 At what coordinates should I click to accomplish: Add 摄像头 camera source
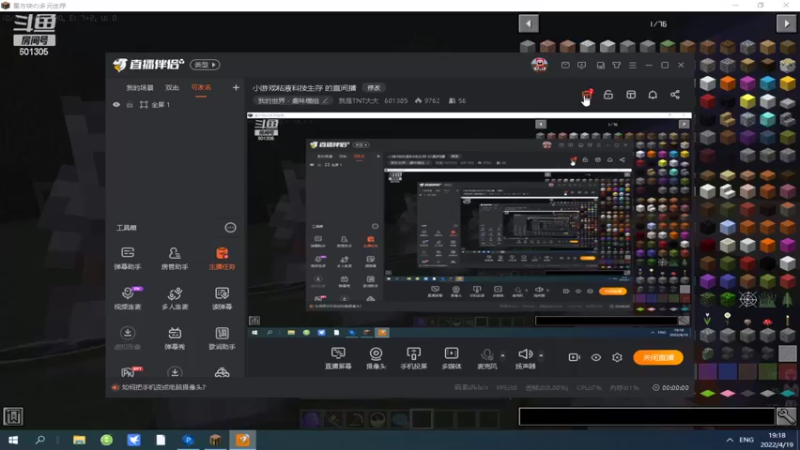pyautogui.click(x=376, y=358)
